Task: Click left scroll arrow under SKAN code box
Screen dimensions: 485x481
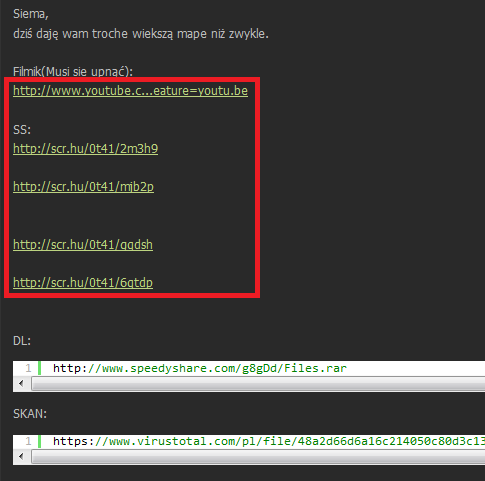Action: tap(21, 456)
